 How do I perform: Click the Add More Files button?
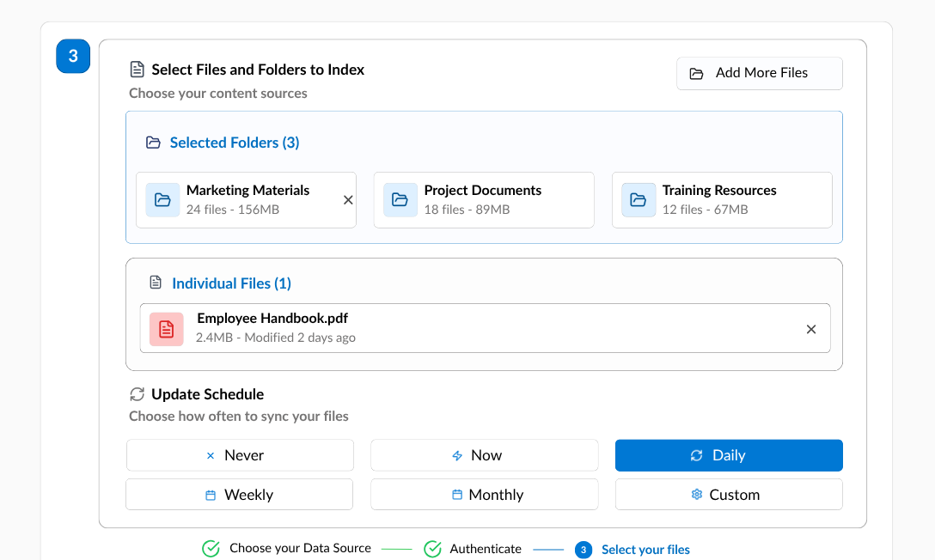pyautogui.click(x=759, y=73)
